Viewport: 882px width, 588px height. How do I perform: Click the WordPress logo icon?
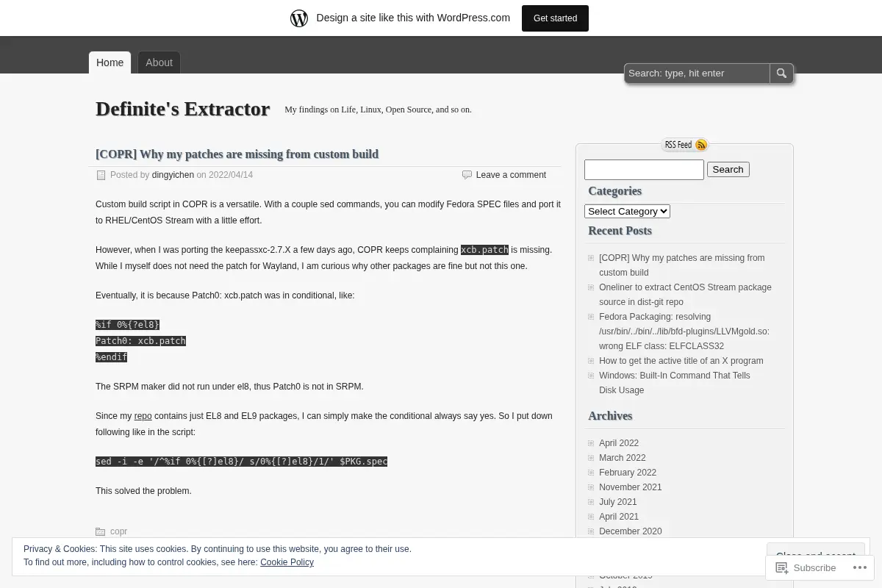coord(299,18)
